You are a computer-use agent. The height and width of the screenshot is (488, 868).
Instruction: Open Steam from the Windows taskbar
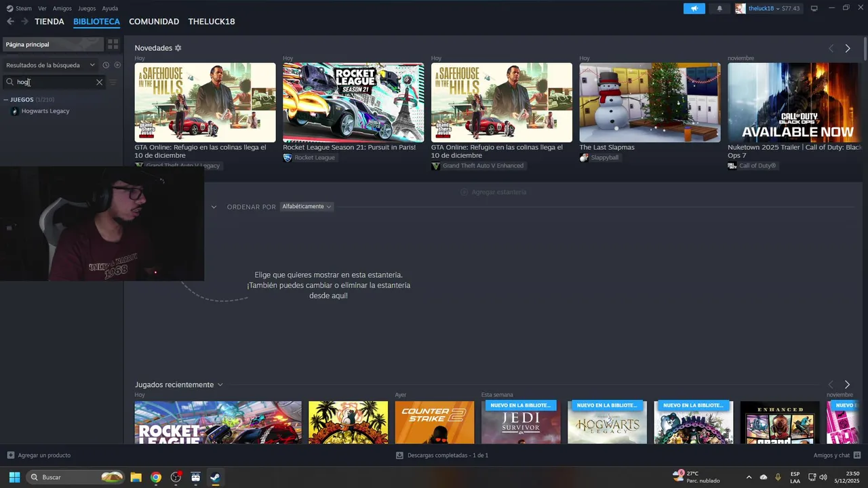[x=215, y=477]
